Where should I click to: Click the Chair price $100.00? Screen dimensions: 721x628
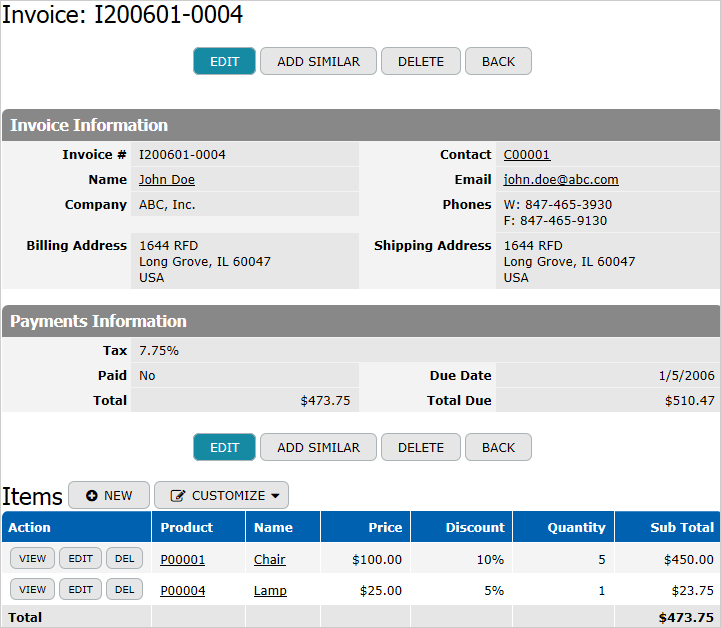coord(377,560)
